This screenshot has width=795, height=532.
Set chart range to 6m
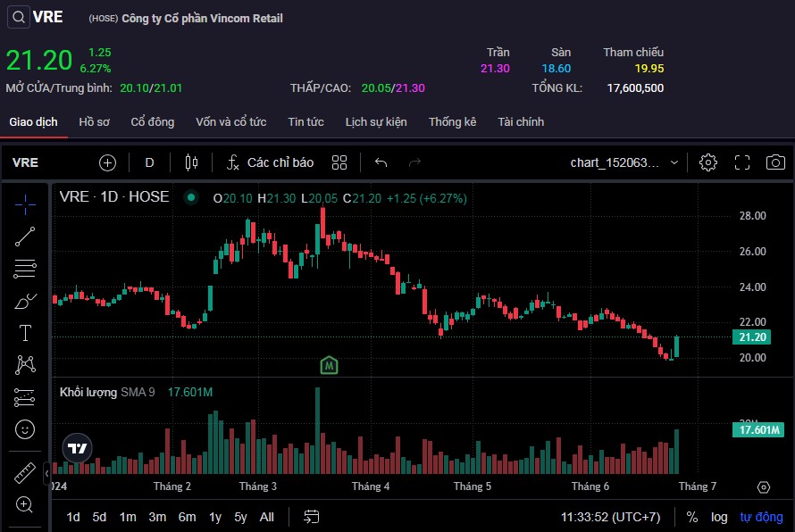187,517
